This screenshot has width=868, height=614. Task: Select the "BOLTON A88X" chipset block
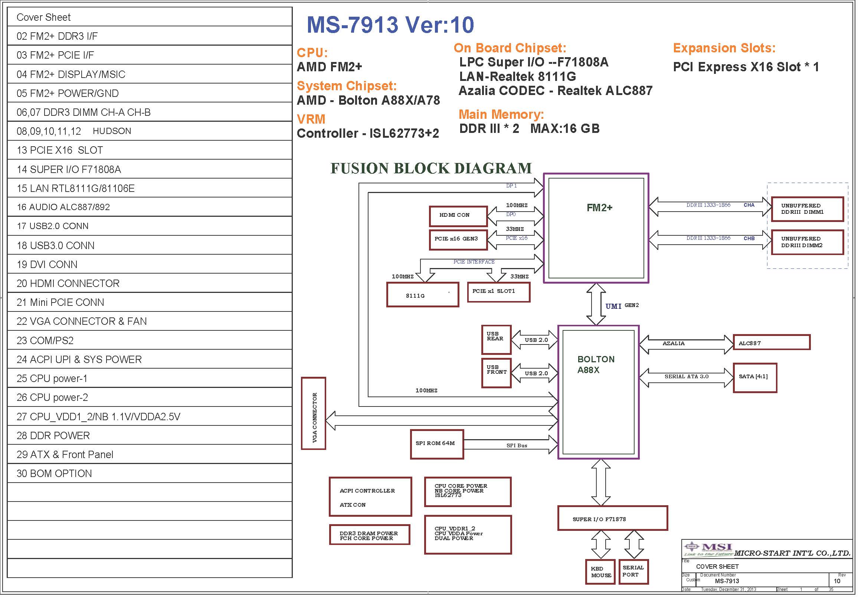599,392
